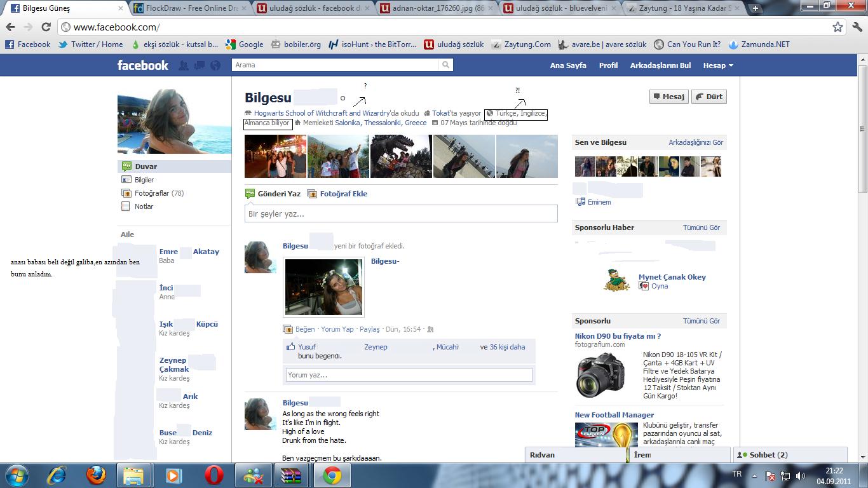Open Arkadaşlarını Bul
The image size is (868, 488).
pyautogui.click(x=660, y=65)
